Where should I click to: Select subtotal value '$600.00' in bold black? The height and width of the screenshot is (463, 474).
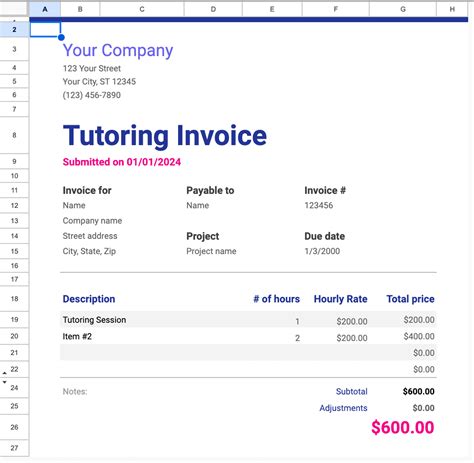click(x=419, y=391)
